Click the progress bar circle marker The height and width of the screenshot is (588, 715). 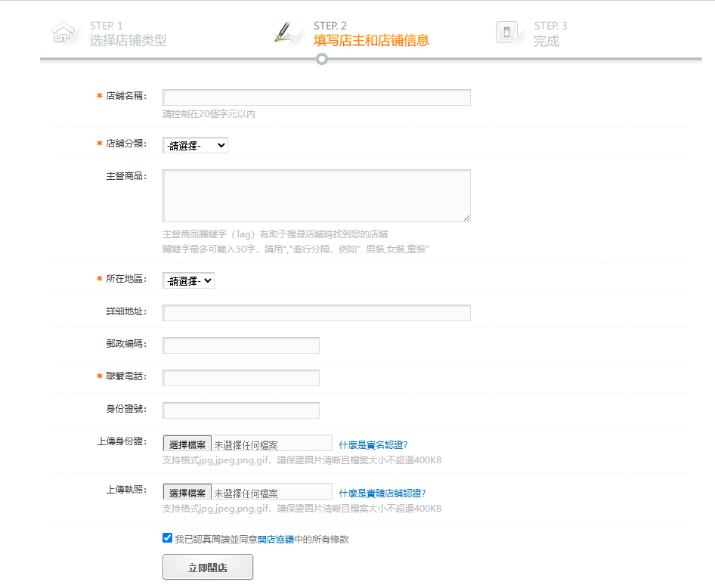pyautogui.click(x=322, y=59)
